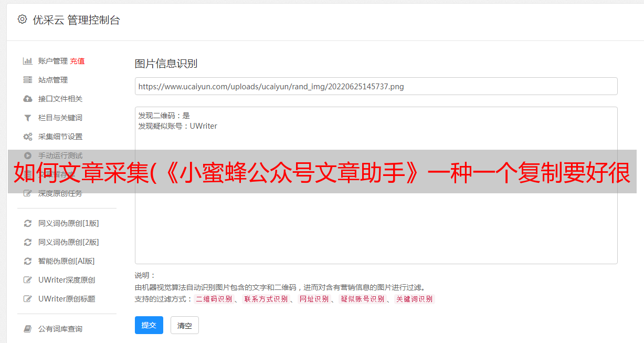The height and width of the screenshot is (343, 644).
Task: Click the 优采云 管理控制台 title
Action: coord(76,20)
